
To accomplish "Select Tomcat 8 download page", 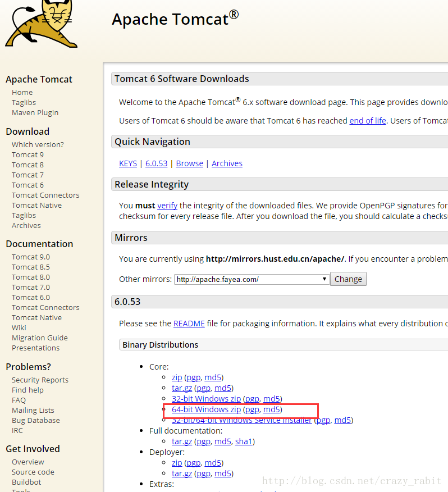I will (x=28, y=165).
